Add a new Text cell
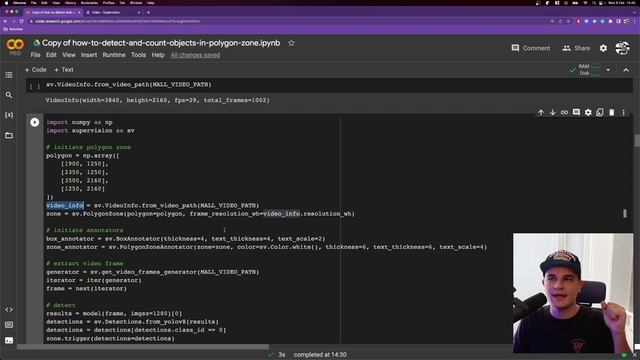 [64, 70]
